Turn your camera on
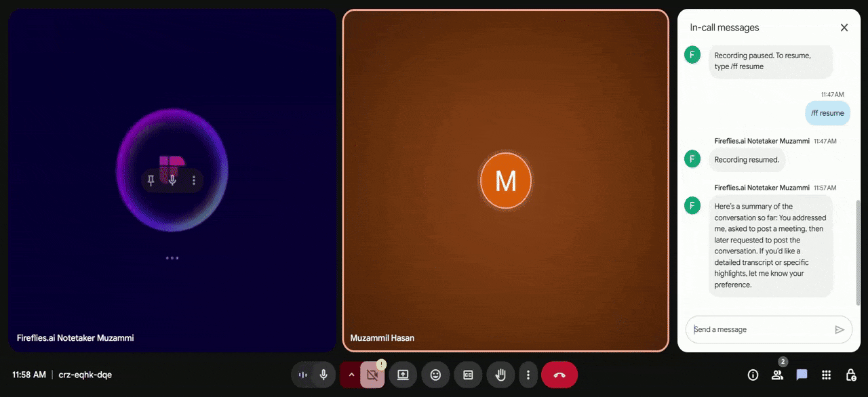This screenshot has width=868, height=397. click(372, 375)
